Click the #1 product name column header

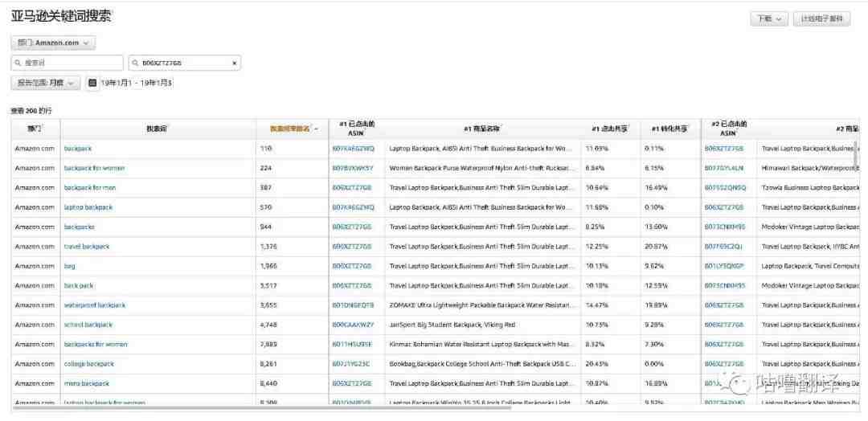coord(482,129)
